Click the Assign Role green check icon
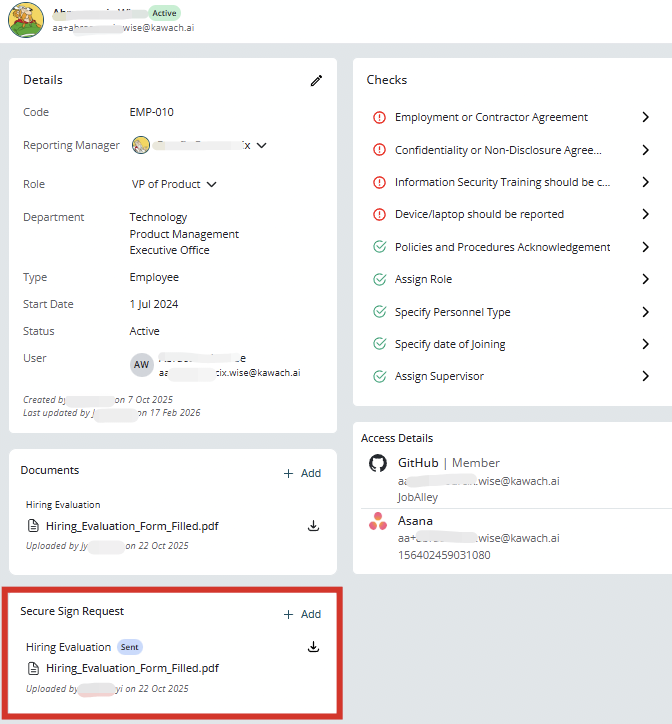This screenshot has height=724, width=672. (379, 279)
